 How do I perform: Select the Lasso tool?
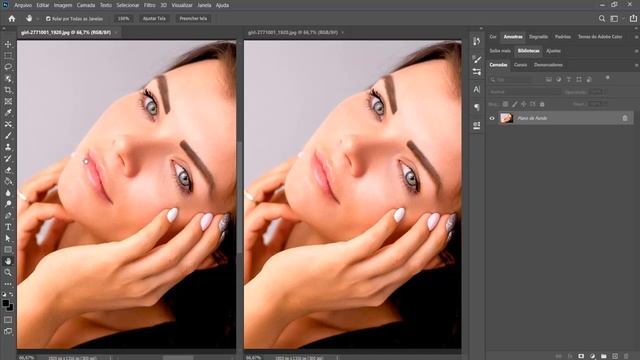pos(8,67)
